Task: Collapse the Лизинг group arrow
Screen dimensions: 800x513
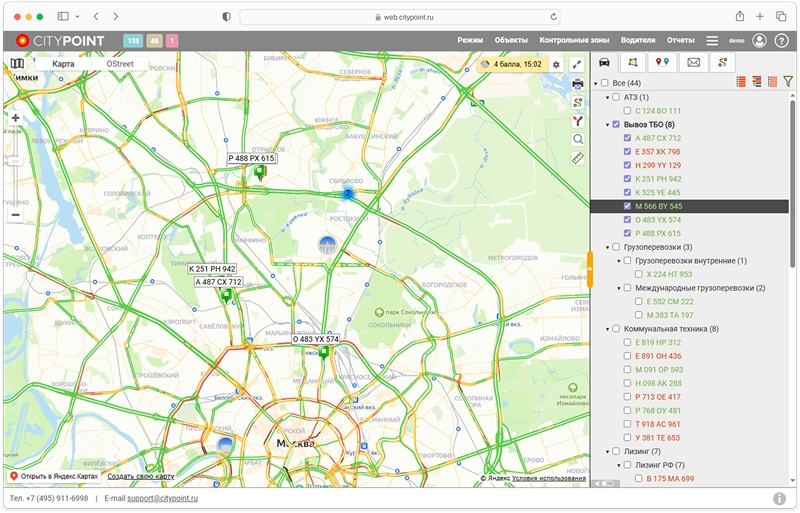Action: pyautogui.click(x=606, y=451)
